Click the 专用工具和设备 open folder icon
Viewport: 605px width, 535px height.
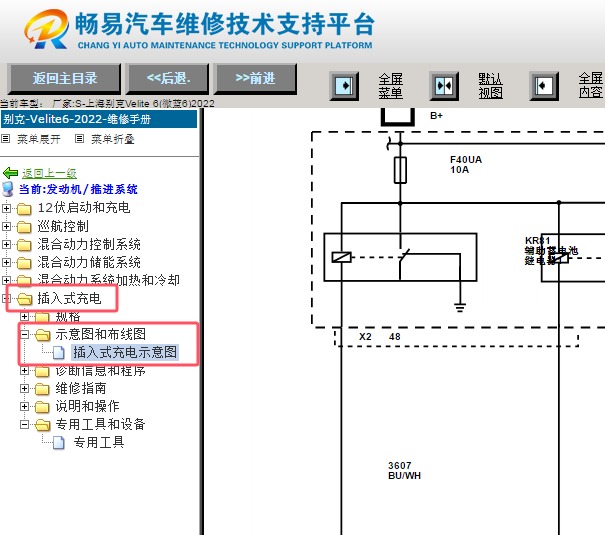pos(42,425)
